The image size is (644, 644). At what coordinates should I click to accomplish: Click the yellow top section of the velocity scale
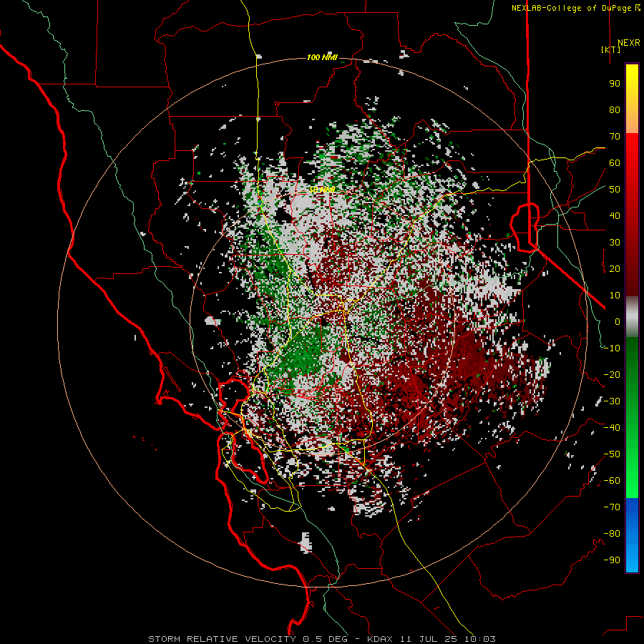click(x=632, y=99)
